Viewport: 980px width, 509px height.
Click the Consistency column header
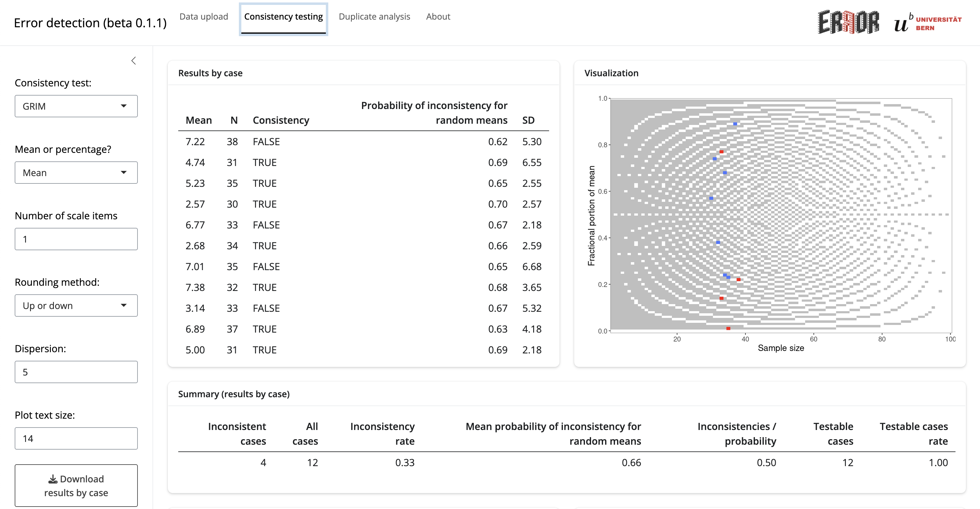click(281, 120)
